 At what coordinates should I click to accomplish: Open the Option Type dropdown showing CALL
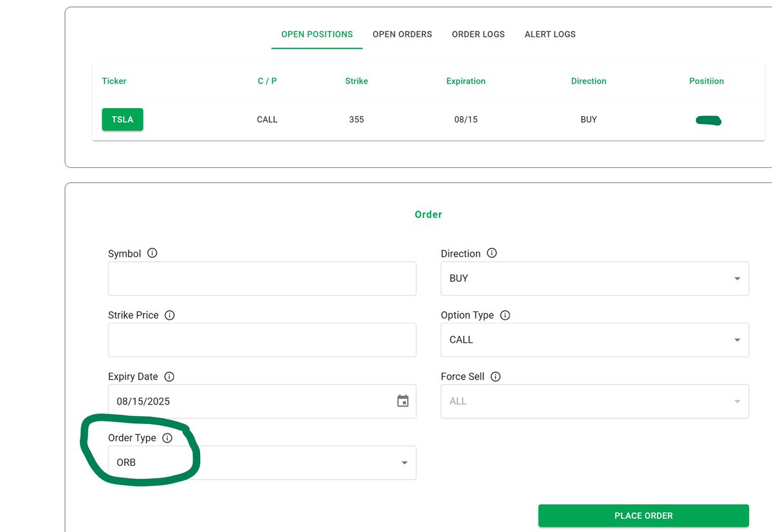pyautogui.click(x=594, y=340)
